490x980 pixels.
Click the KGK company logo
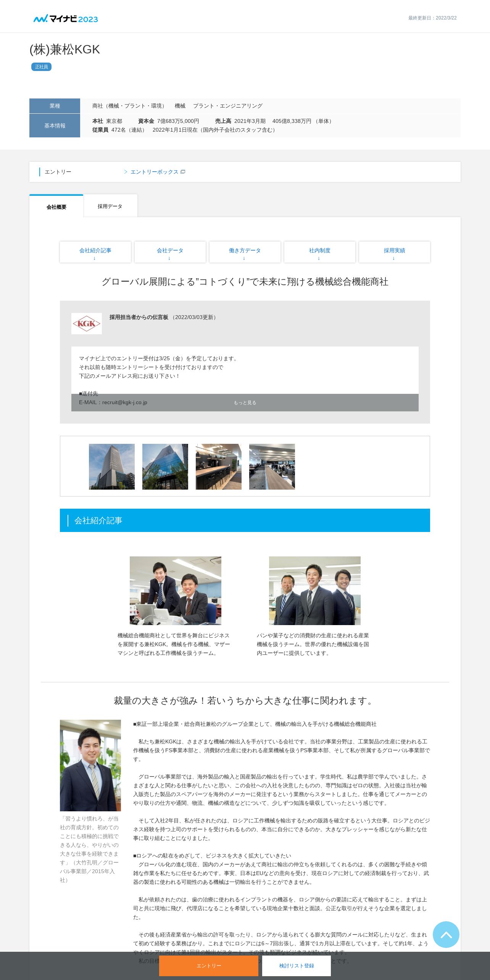coord(87,324)
